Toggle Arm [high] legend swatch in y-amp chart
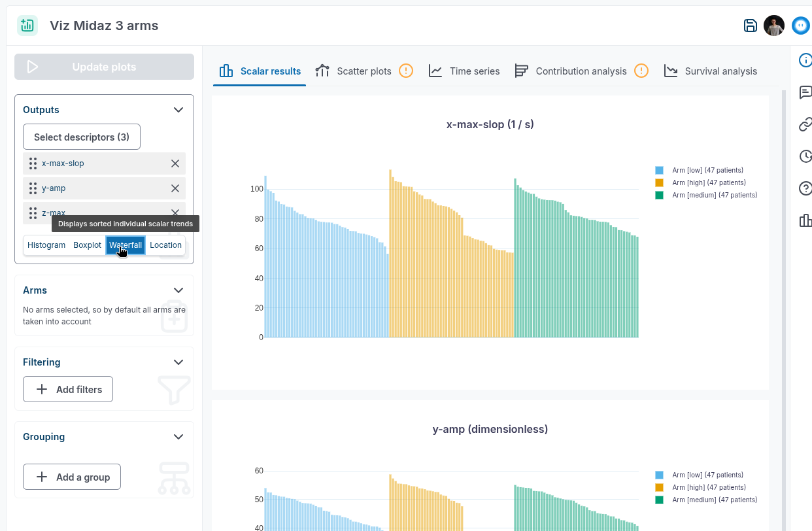 659,487
